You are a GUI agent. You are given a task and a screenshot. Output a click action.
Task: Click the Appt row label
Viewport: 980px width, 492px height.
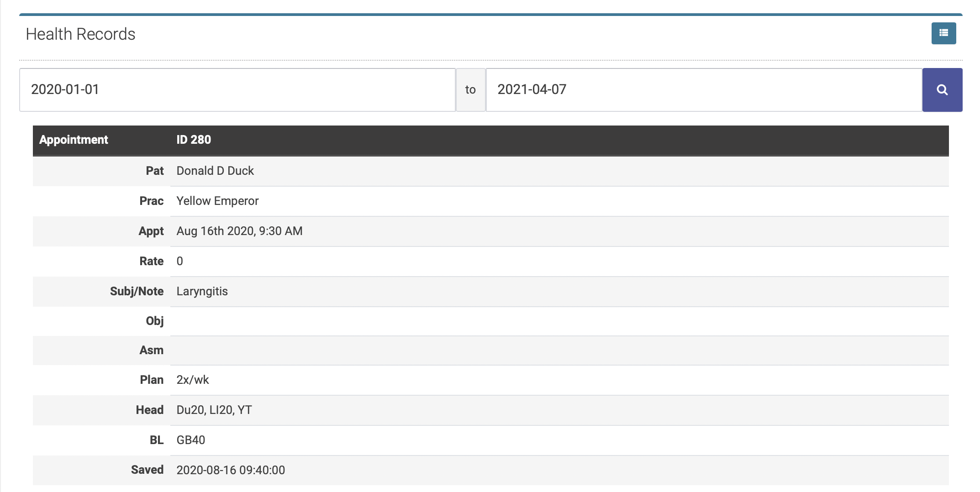[x=151, y=231]
